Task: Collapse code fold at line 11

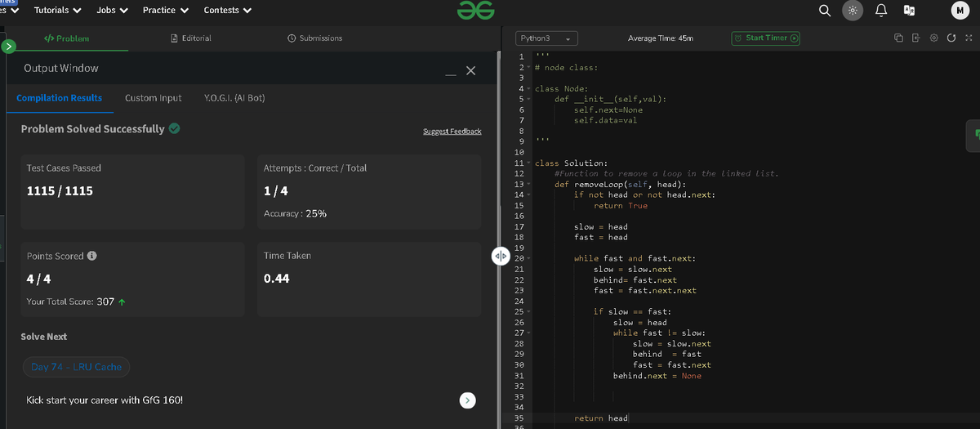Action: tap(528, 163)
